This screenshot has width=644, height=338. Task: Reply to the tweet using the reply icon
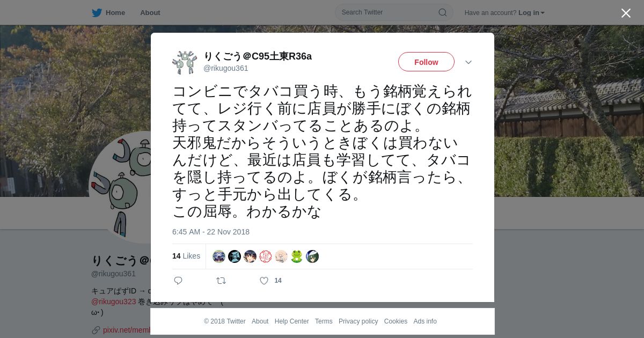178,281
